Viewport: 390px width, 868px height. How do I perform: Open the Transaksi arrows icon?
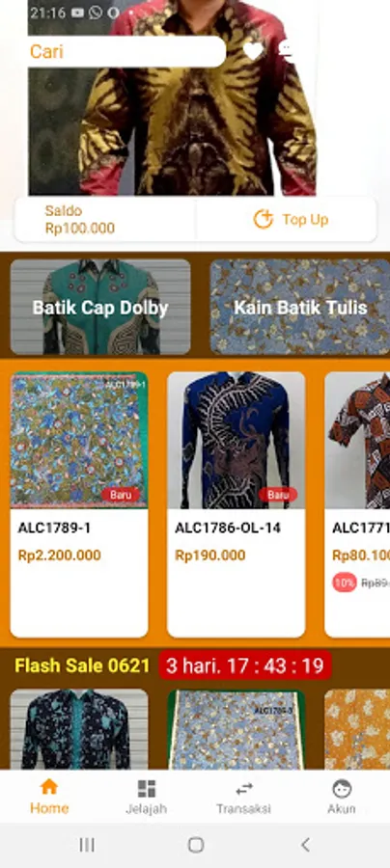(x=243, y=788)
